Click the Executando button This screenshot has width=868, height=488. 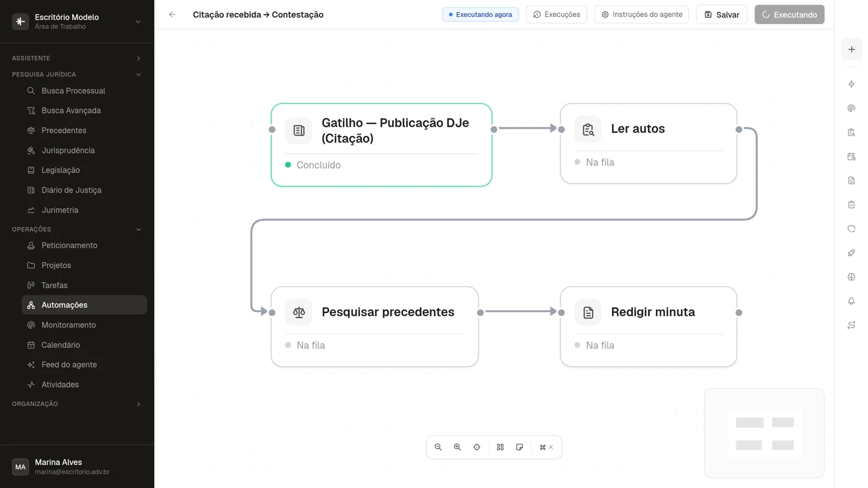pyautogui.click(x=789, y=15)
